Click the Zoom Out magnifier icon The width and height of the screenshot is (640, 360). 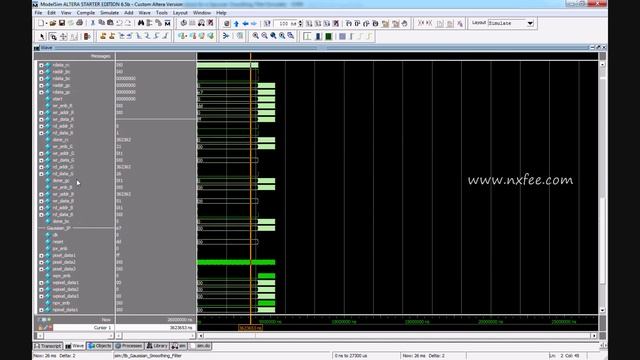264,36
